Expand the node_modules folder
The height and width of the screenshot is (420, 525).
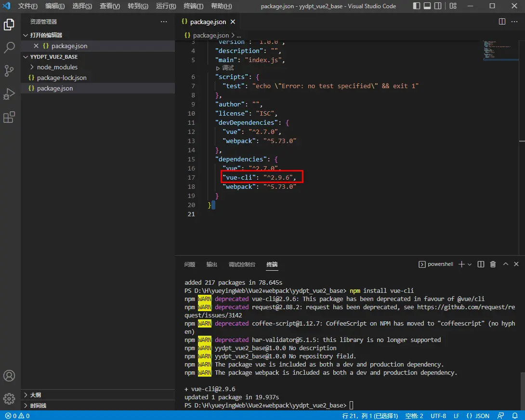pyautogui.click(x=57, y=67)
